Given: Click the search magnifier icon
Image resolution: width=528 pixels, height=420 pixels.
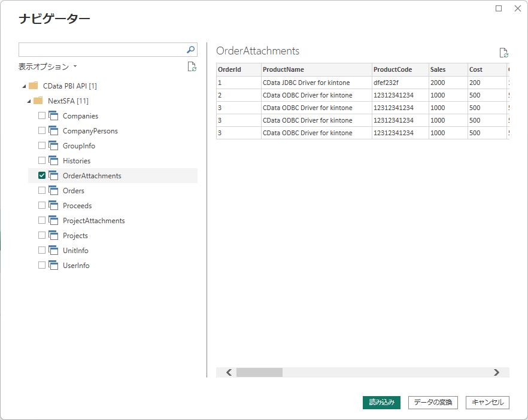Looking at the screenshot, I should tap(190, 50).
